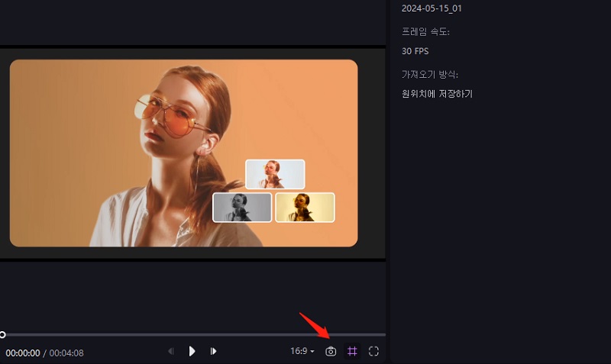Open the 16:9 aspect ratio dropdown
611x364 pixels.
302,352
